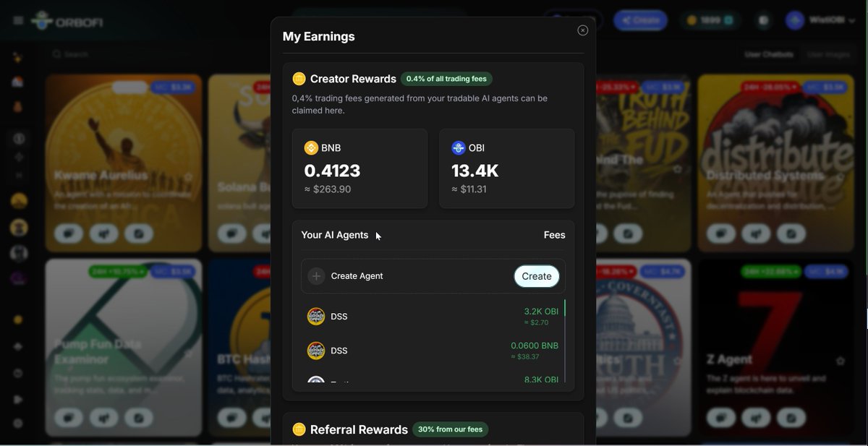The image size is (868, 446).
Task: Select the BNB balance card showing 0.4123
Action: [359, 168]
